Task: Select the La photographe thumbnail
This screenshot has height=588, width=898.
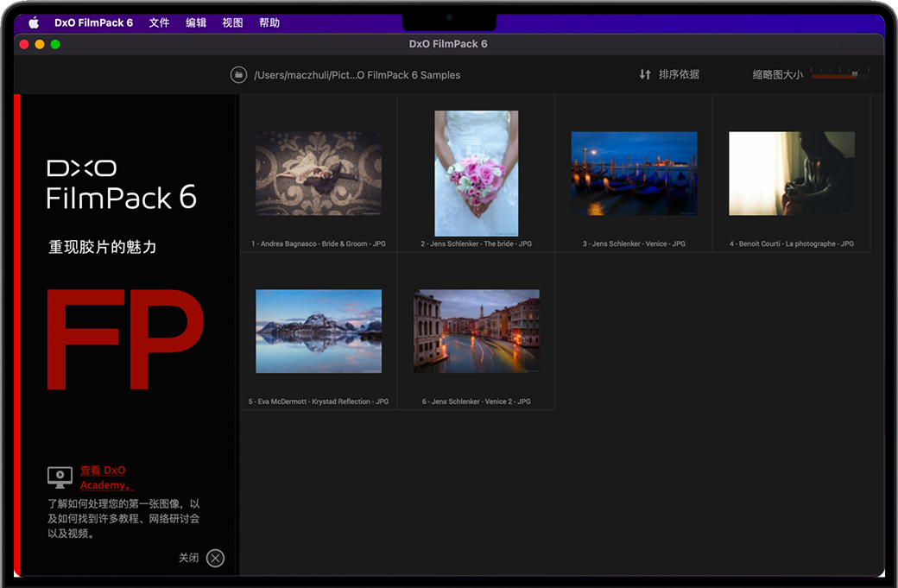Action: tap(791, 173)
